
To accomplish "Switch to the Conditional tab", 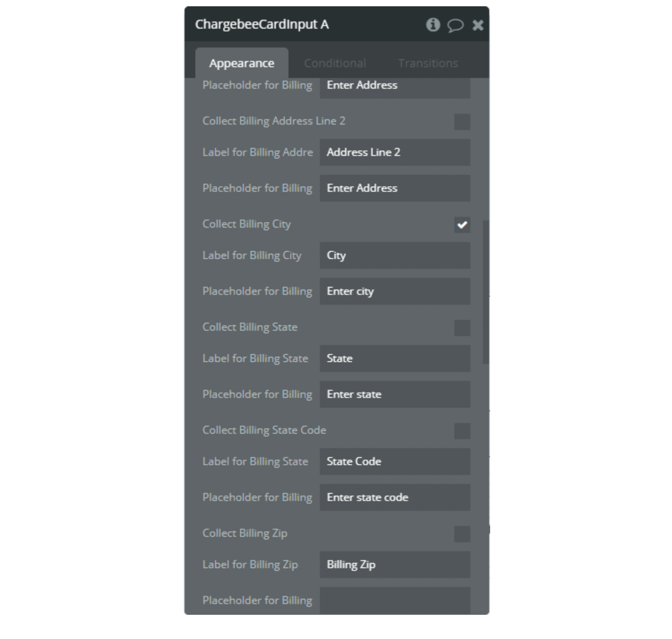I will 335,63.
